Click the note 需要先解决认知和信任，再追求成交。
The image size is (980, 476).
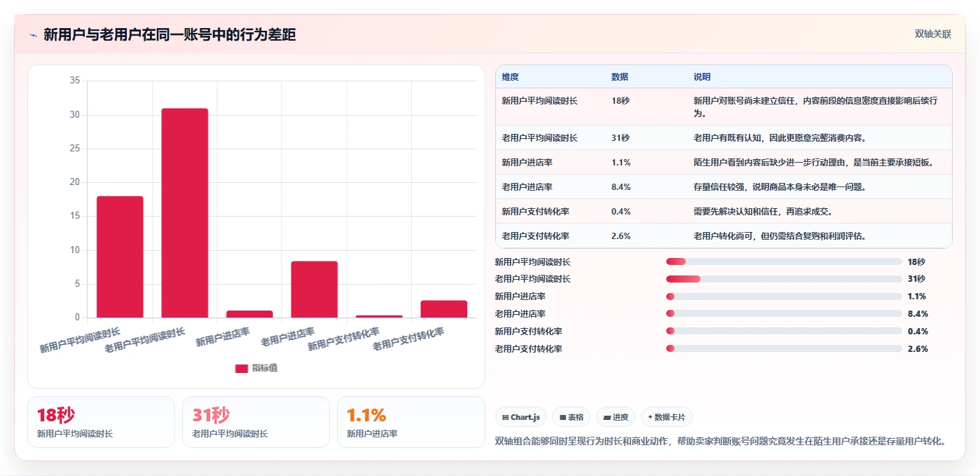click(763, 212)
